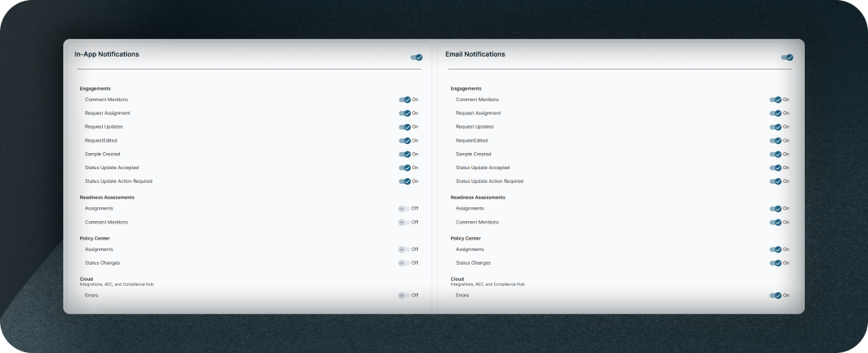Click In-App 'Errors' label under Cloud
This screenshot has width=868, height=353.
point(91,296)
